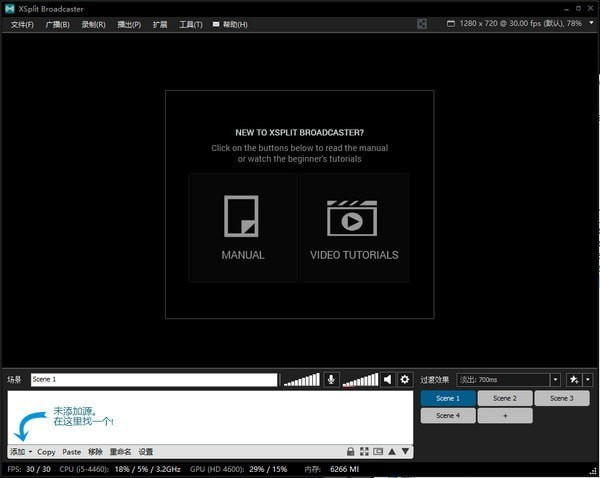The height and width of the screenshot is (478, 600).
Task: Open the resolution dropdown arrow
Action: click(x=591, y=23)
